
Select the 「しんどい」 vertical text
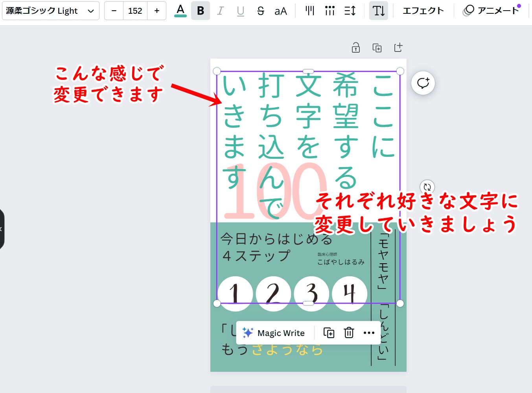point(383,332)
